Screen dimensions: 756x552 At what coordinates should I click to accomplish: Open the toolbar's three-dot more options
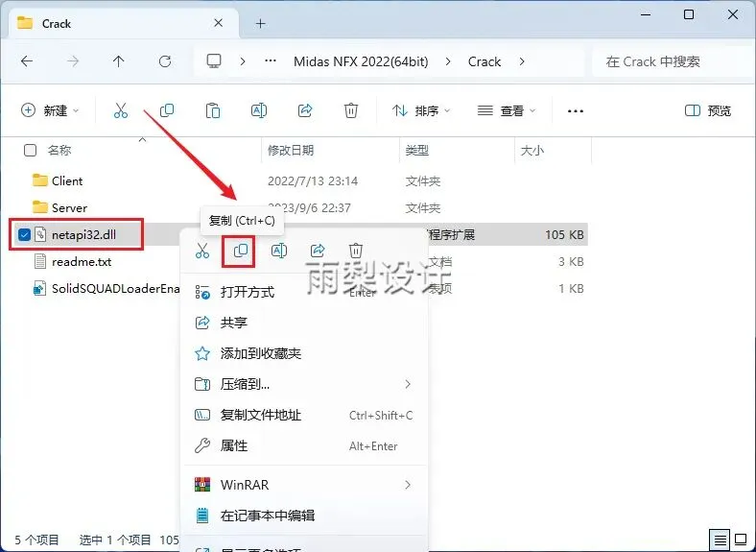click(576, 111)
